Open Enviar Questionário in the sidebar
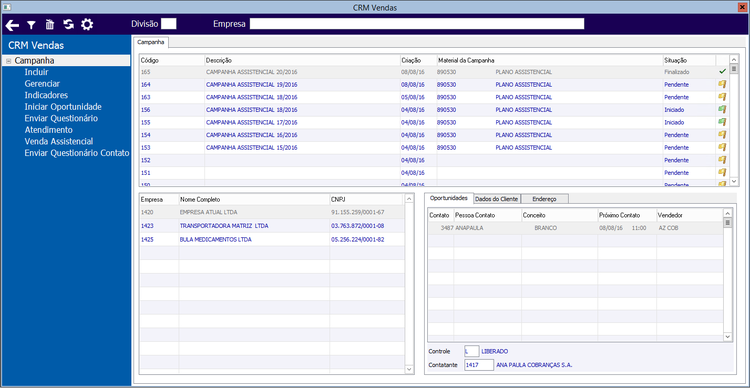Screen dimensions: 750x388 (x=61, y=118)
